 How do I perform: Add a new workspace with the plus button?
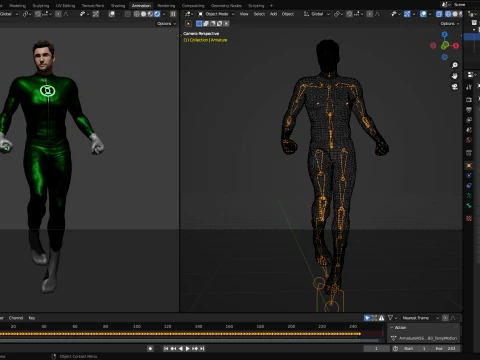[x=271, y=6]
